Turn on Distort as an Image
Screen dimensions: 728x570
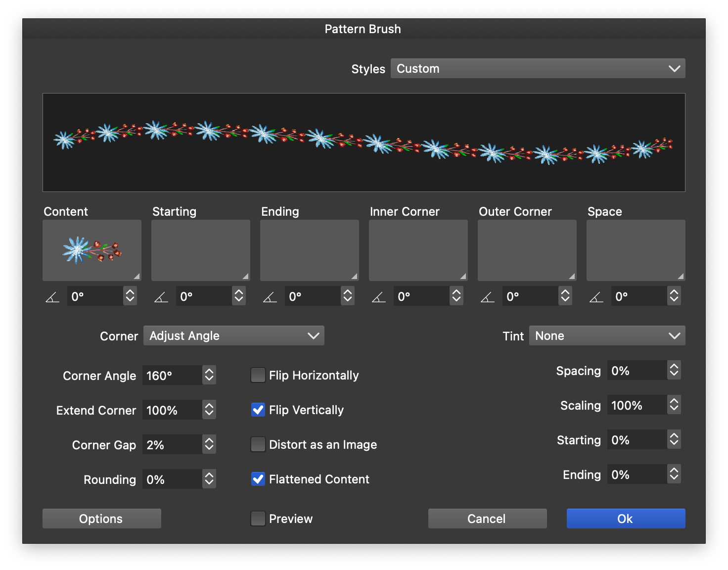(x=258, y=445)
